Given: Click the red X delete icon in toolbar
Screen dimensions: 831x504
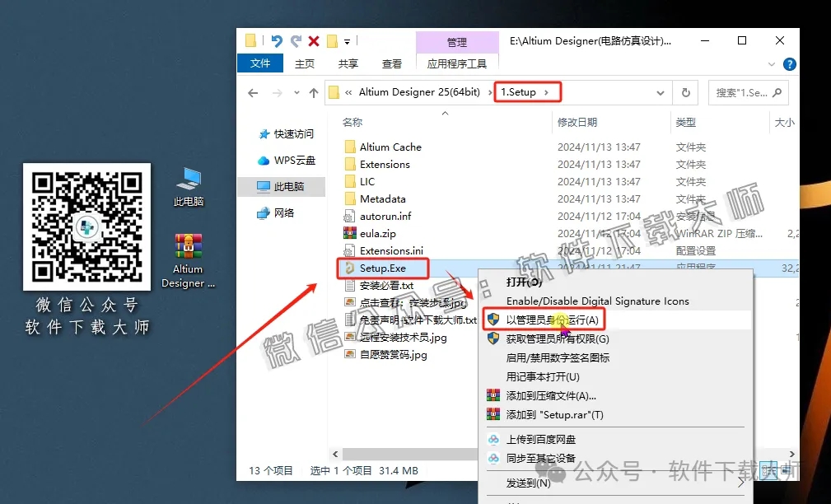Looking at the screenshot, I should pos(312,40).
